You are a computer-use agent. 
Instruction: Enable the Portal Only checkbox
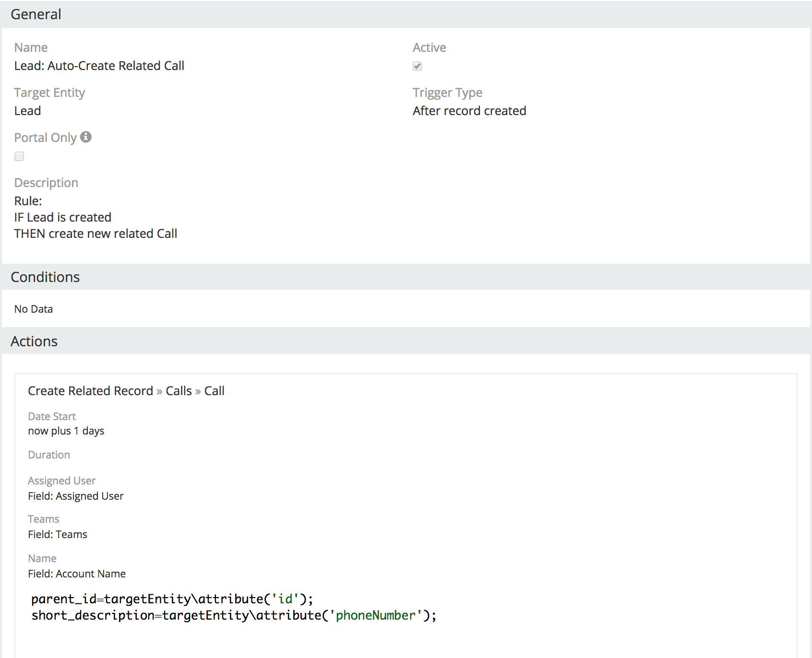(19, 156)
